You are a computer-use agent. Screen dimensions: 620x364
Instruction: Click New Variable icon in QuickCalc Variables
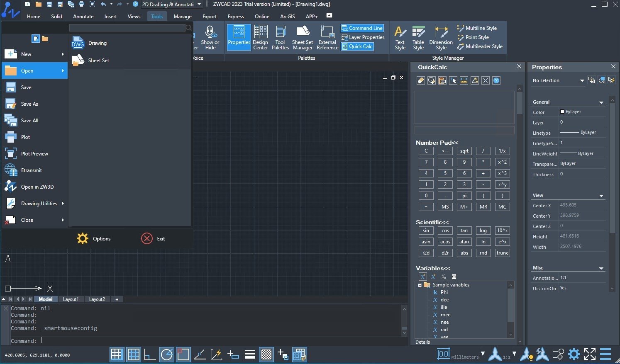[x=422, y=277]
